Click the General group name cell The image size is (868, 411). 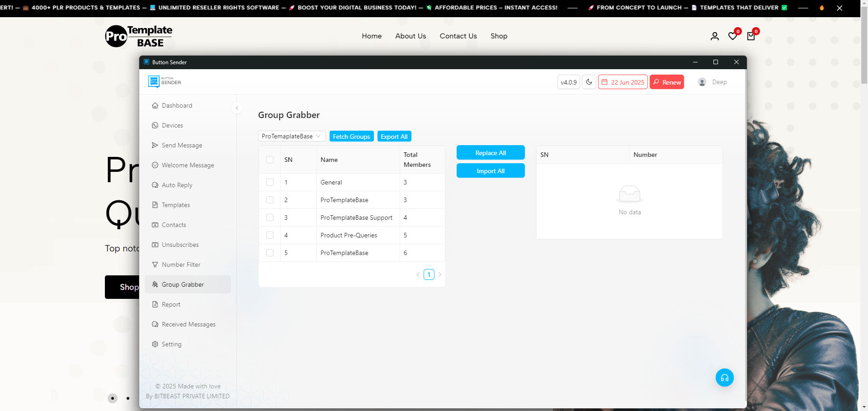358,182
